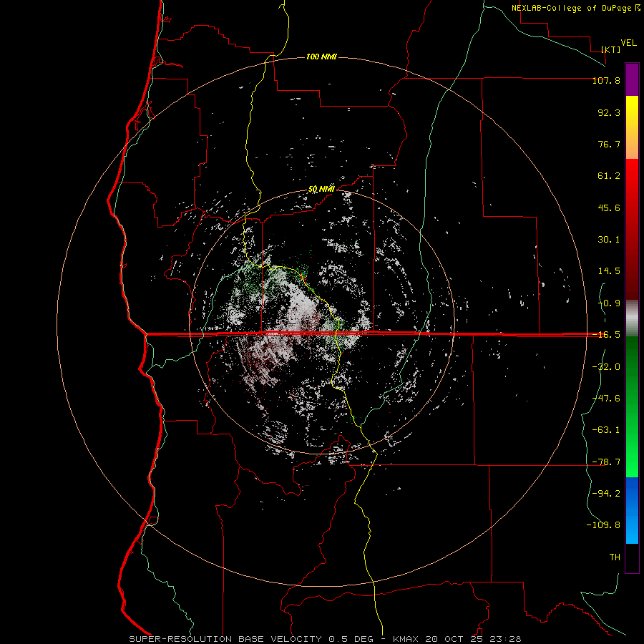
Task: Click the 107.8 scale value
Action: pos(606,80)
